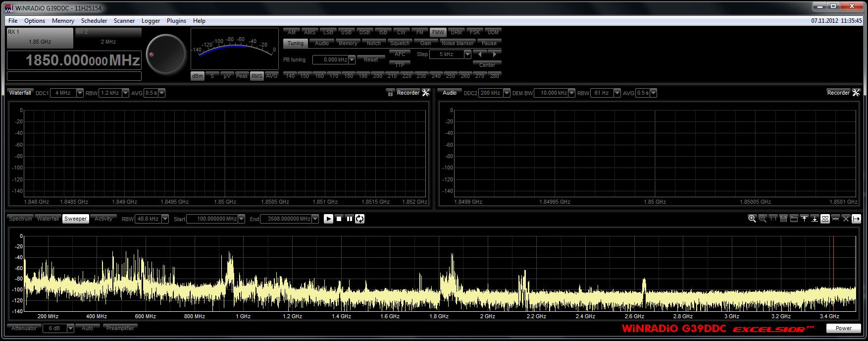Select the 200 band preset button
This screenshot has height=341, width=868.
[x=378, y=76]
